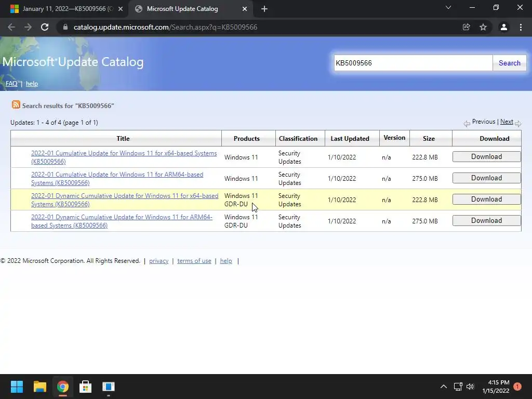Open Microsoft Store from the taskbar

(86, 387)
